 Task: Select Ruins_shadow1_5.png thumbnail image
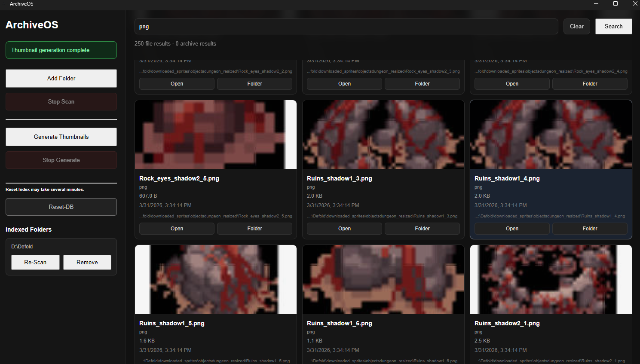(216, 279)
